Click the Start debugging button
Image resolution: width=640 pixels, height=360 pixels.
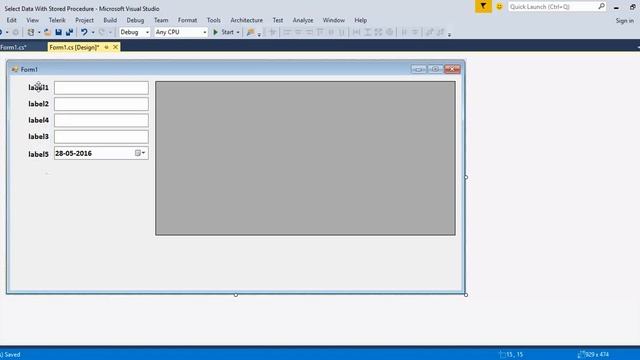223,32
